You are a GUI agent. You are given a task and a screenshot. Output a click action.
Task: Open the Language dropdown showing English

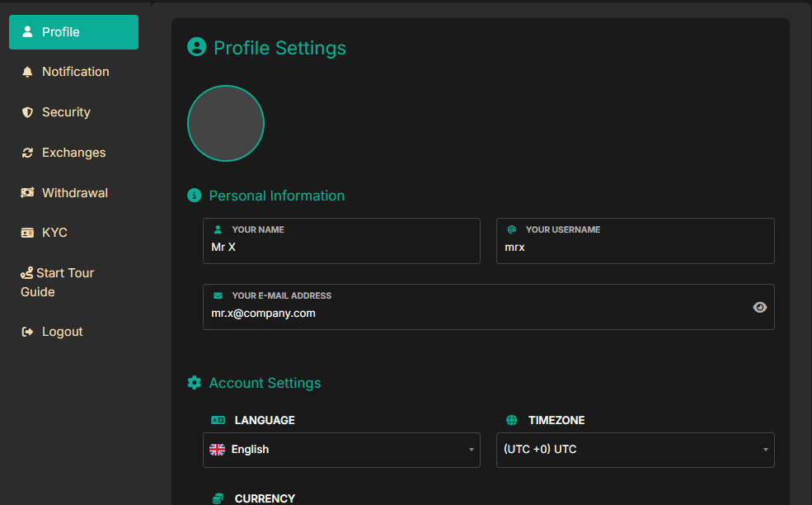coord(340,450)
